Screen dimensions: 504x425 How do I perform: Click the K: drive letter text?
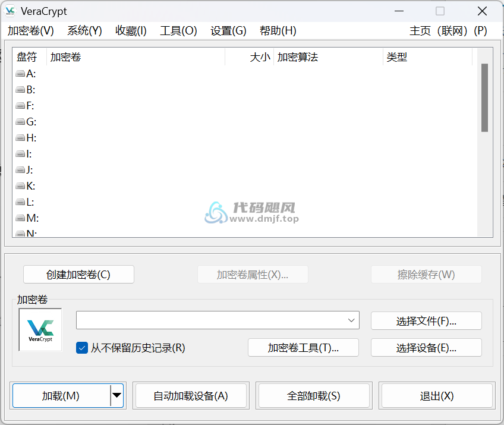31,186
